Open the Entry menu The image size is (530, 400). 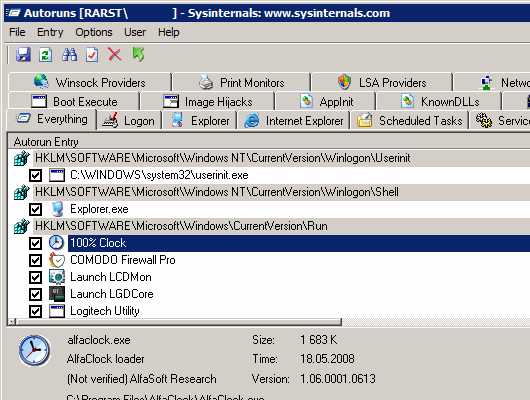tap(50, 32)
